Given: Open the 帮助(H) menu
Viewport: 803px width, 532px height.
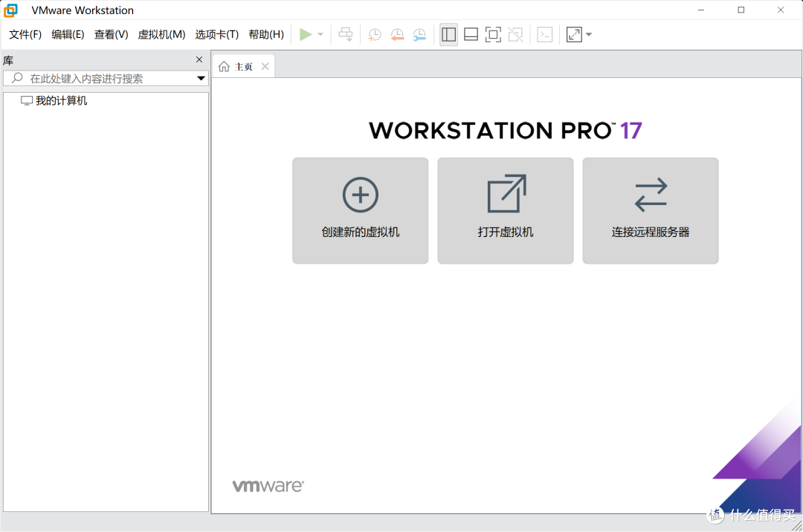Looking at the screenshot, I should [x=266, y=34].
